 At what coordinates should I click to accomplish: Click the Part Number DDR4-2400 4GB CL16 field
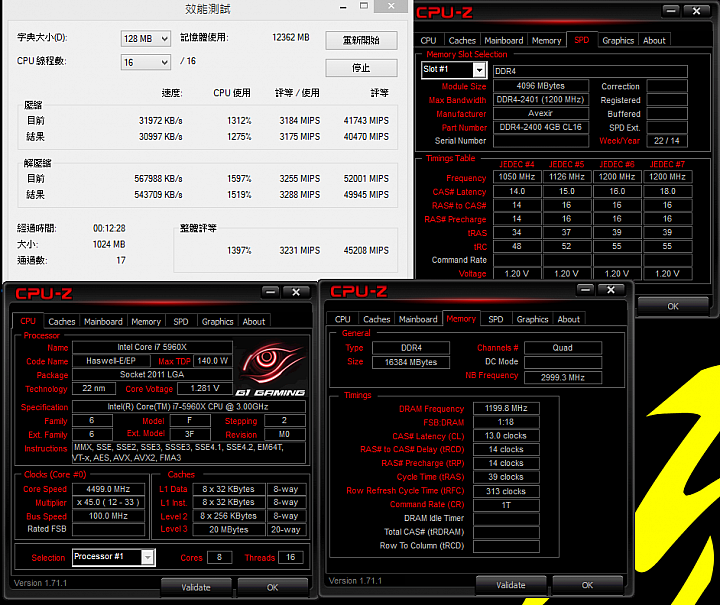point(540,127)
